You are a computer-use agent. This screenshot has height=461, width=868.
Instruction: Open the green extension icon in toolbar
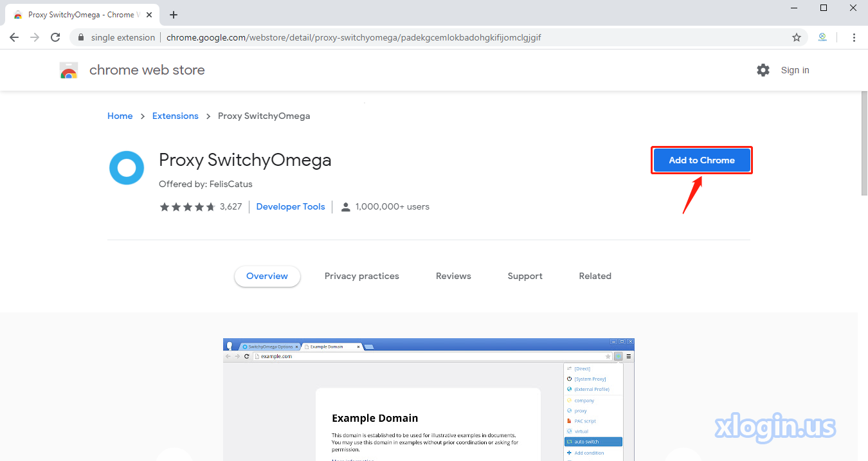(822, 37)
